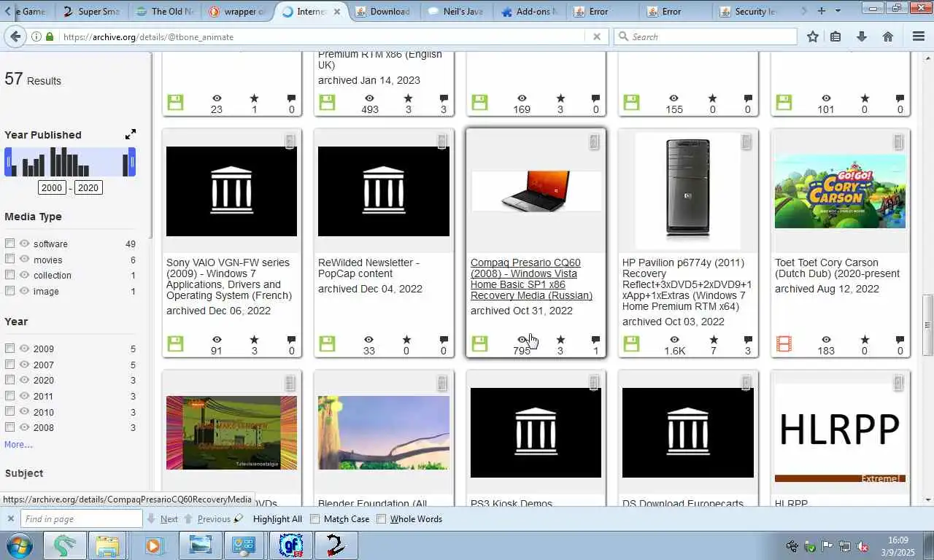
Task: Open Windows Start menu
Action: (20, 545)
